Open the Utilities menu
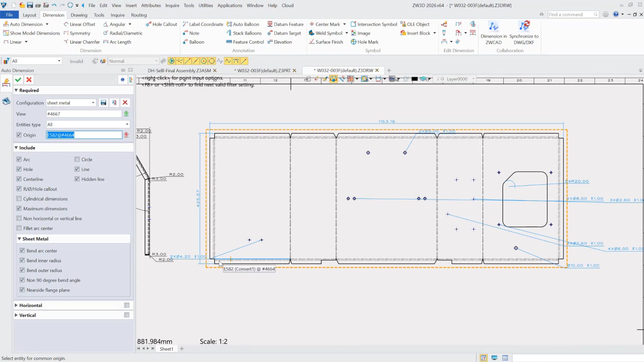 point(206,5)
